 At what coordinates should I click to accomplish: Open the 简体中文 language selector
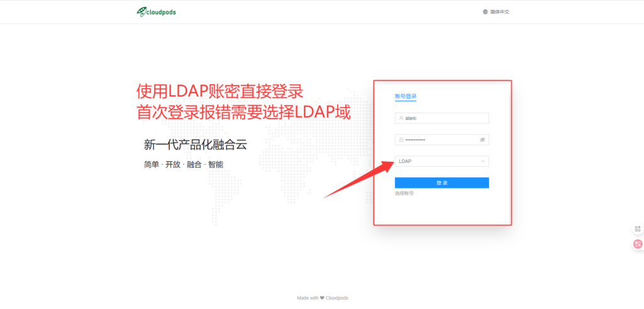pos(500,11)
